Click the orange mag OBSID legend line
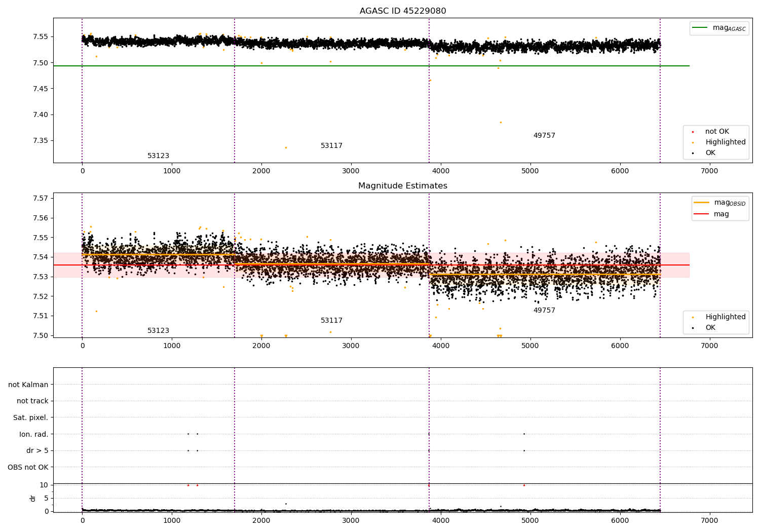This screenshot has height=532, width=760. point(702,203)
